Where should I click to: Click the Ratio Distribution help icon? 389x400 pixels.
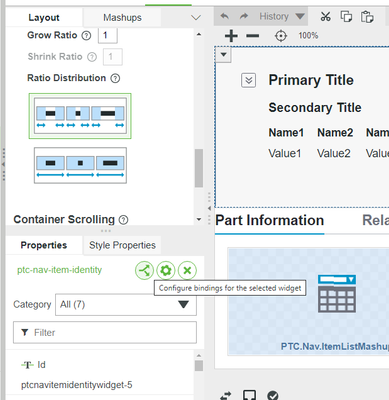(115, 78)
